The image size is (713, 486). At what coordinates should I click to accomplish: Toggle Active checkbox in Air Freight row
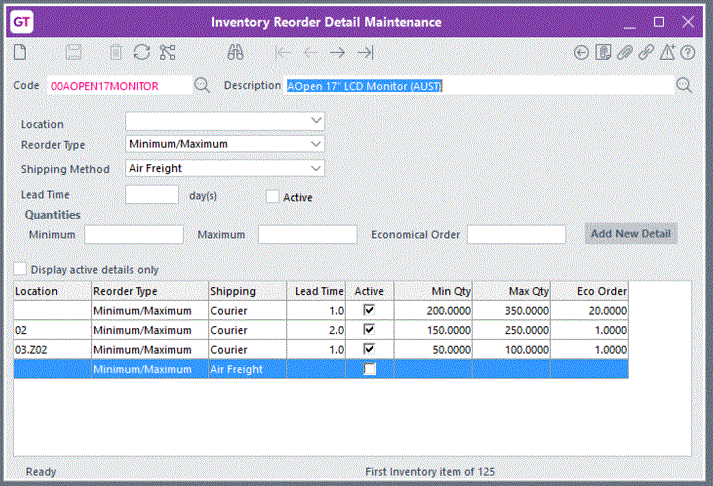tap(370, 369)
